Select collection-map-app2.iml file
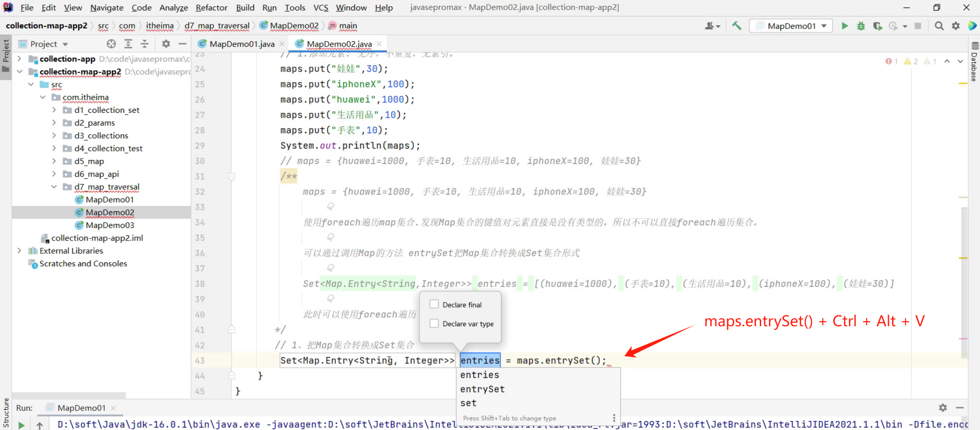Image resolution: width=980 pixels, height=430 pixels. click(x=97, y=238)
